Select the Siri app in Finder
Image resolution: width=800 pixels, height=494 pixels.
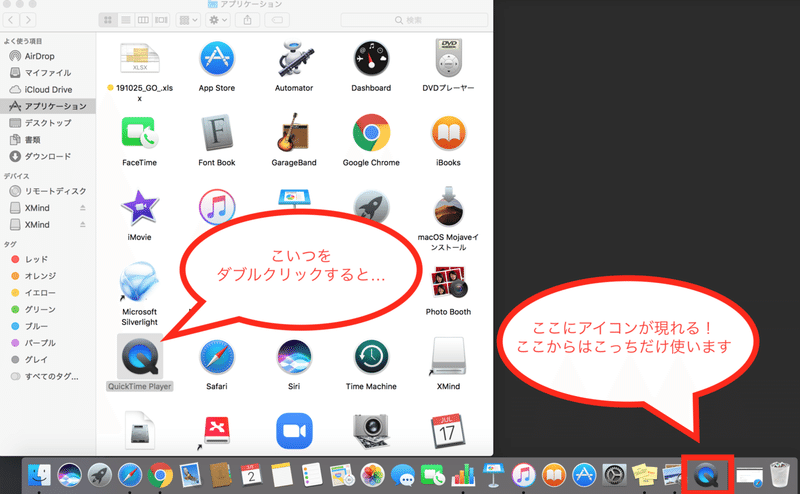click(294, 357)
